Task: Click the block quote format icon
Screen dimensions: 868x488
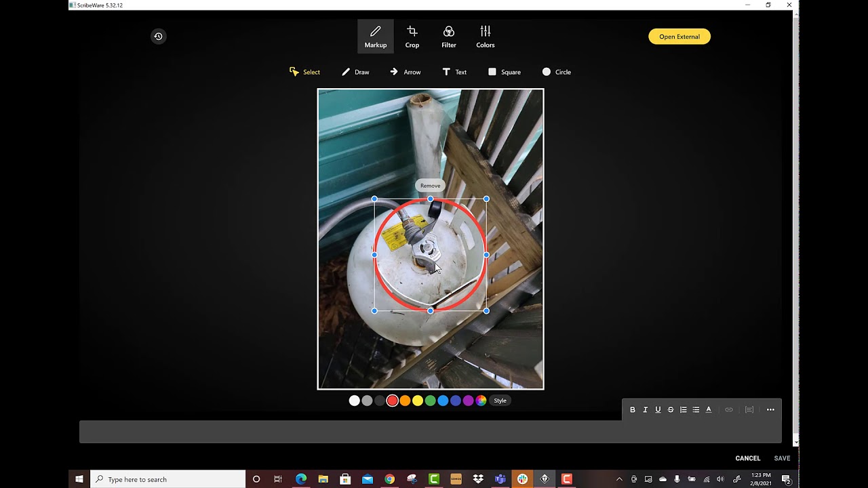Action: [749, 409]
